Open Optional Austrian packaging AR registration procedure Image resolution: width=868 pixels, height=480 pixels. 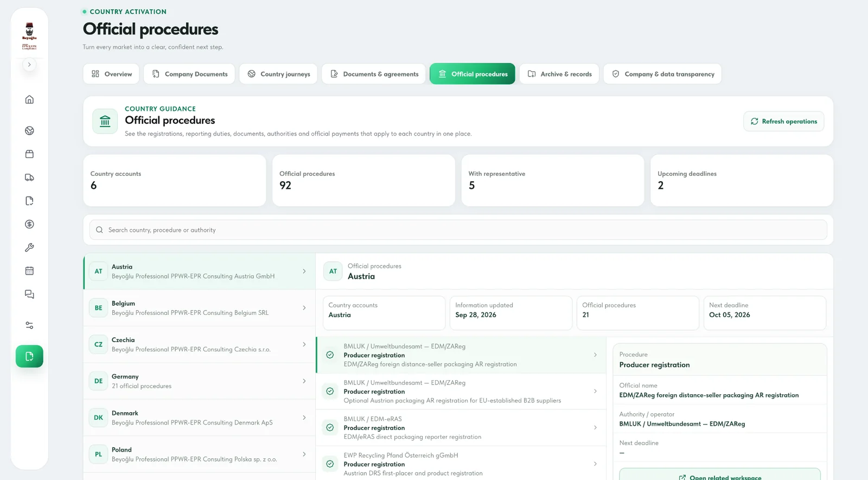[461, 391]
